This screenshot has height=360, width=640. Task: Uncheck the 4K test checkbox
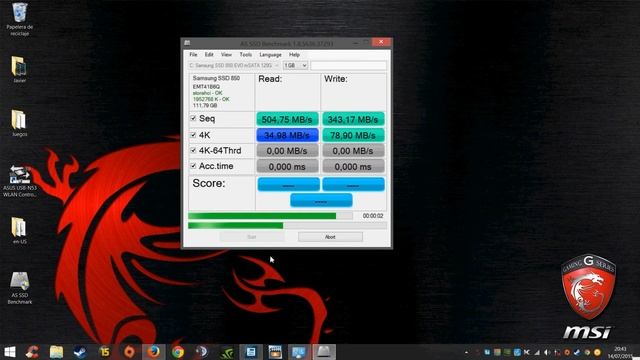click(x=193, y=135)
